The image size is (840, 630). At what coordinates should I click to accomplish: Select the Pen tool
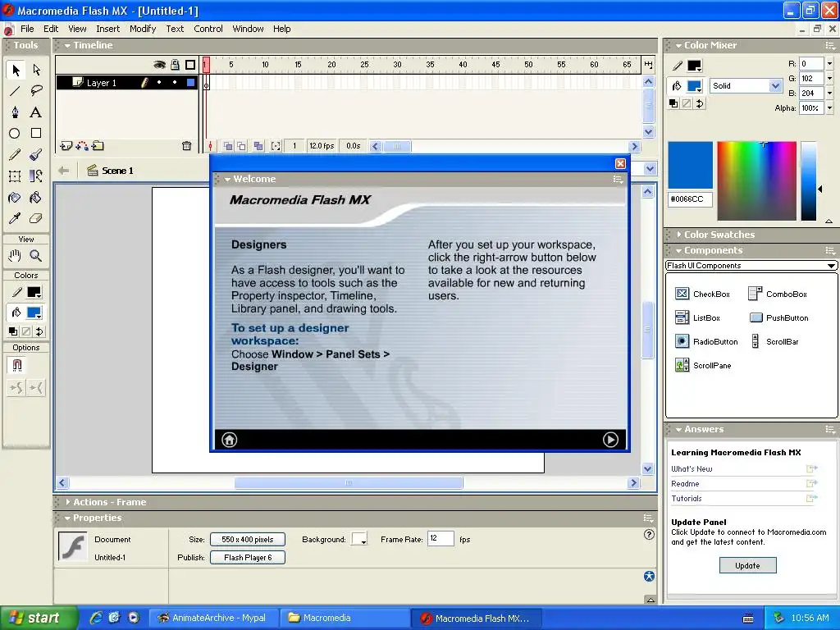(15, 112)
